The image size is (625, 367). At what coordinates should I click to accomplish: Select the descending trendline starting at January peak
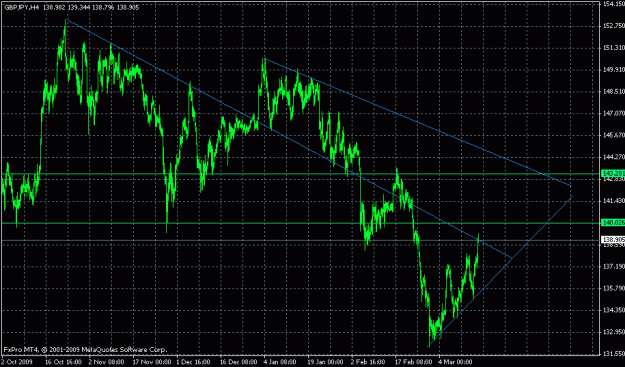click(417, 122)
